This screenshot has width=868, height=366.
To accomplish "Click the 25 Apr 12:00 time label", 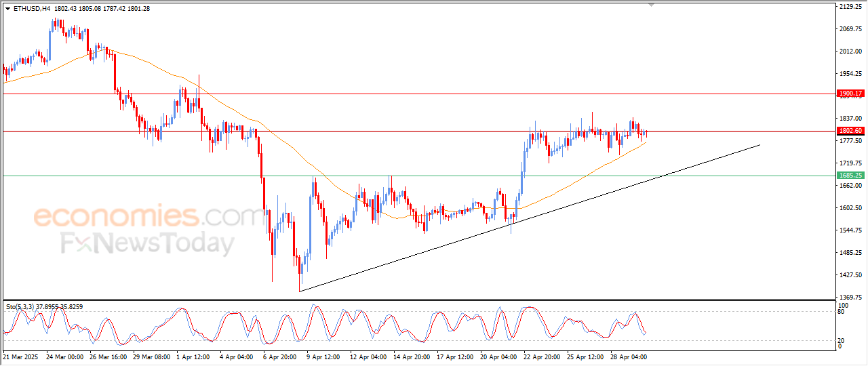I will 585,356.
